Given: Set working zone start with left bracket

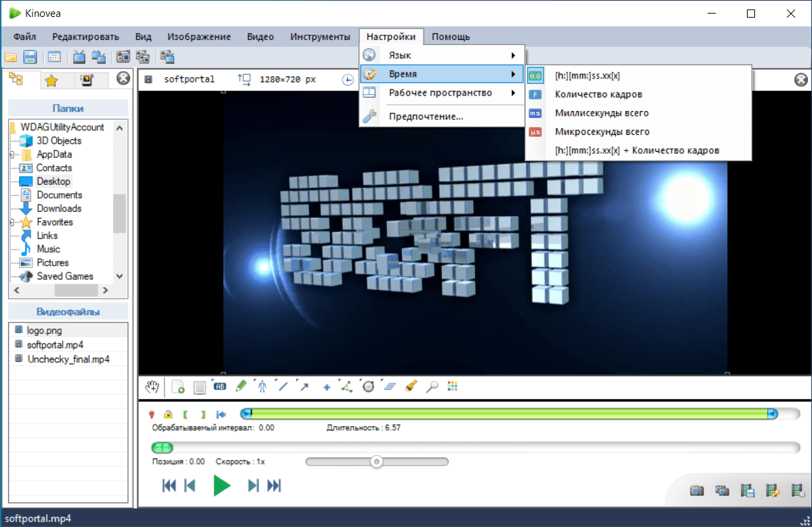Looking at the screenshot, I should [186, 414].
